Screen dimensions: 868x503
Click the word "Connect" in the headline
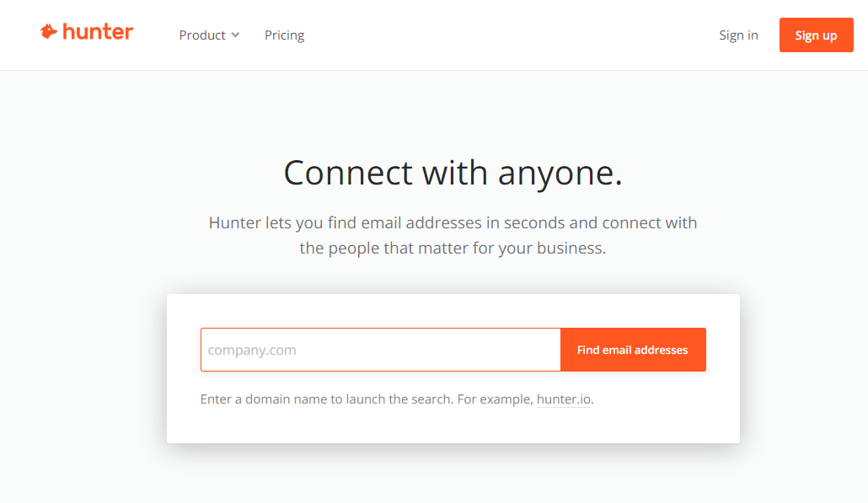348,173
